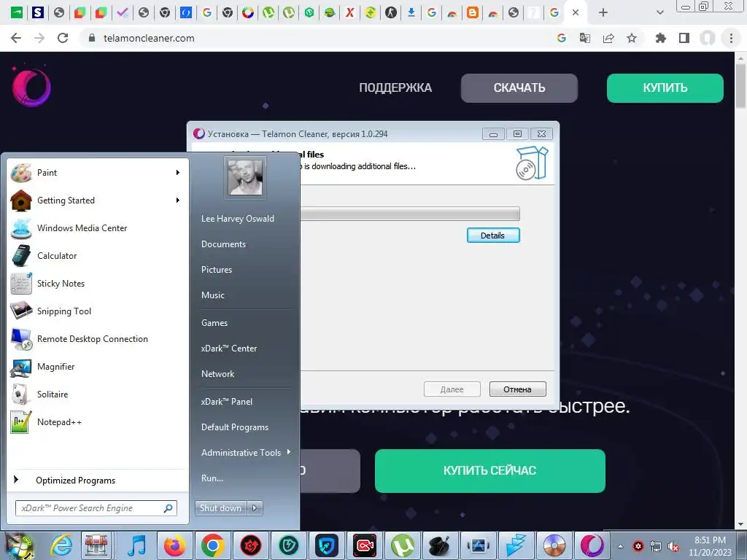Click Отмена to cancel installation

click(517, 389)
